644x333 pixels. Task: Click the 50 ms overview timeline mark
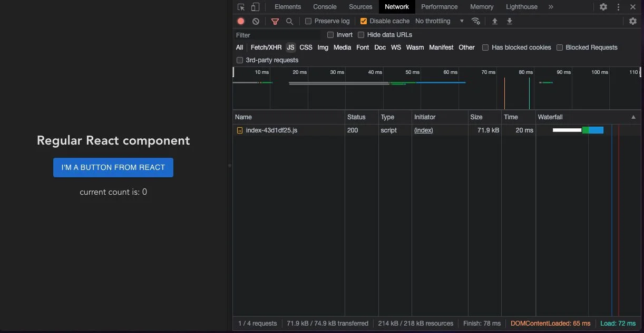pos(412,72)
